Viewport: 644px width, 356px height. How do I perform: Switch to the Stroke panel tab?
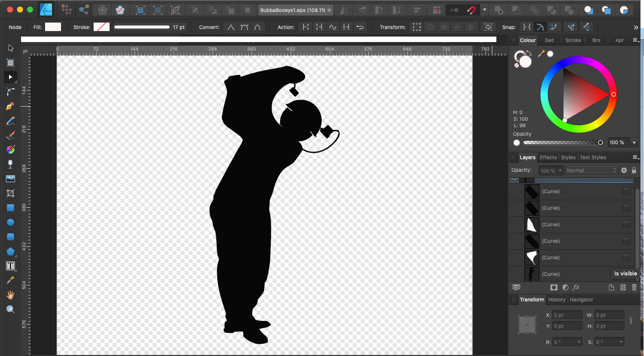tap(573, 40)
